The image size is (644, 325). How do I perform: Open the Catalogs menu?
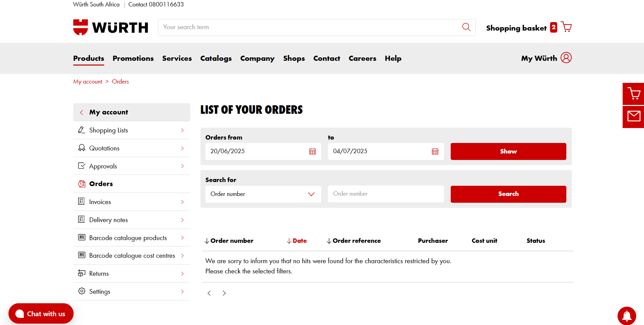tap(216, 58)
